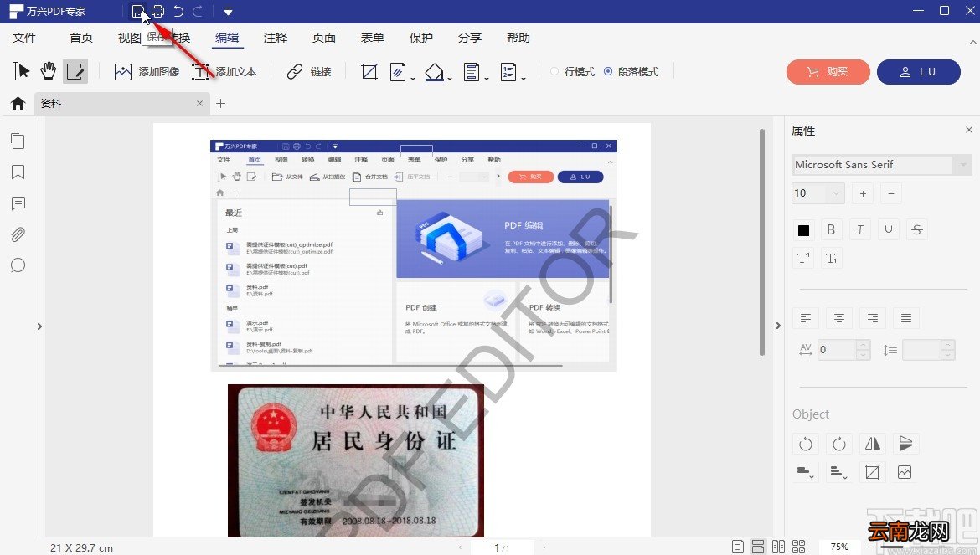Screen dimensions: 980x555
Task: Open the page thumbnails sidebar panel
Action: click(x=18, y=141)
